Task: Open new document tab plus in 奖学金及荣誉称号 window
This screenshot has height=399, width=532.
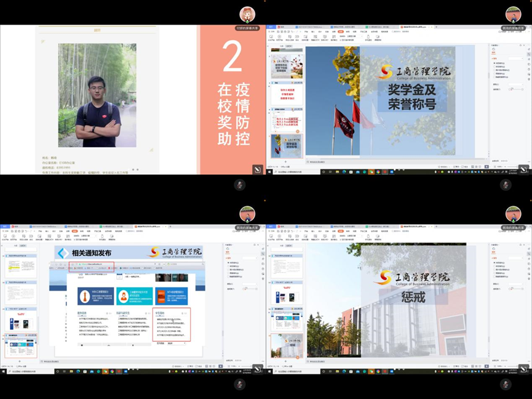Action: pos(436,27)
